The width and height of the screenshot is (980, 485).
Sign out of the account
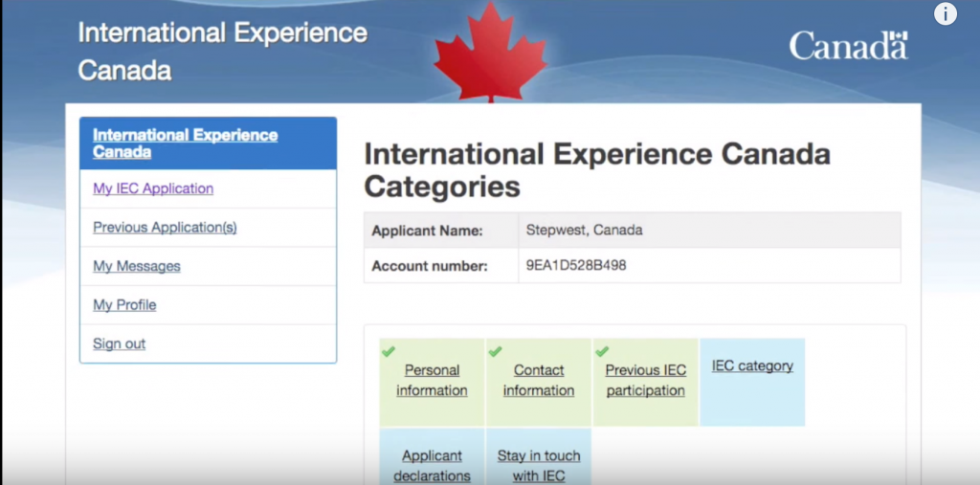click(120, 343)
